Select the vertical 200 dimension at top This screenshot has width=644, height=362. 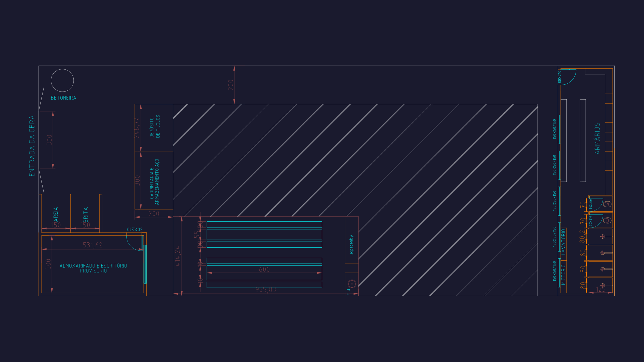point(231,85)
